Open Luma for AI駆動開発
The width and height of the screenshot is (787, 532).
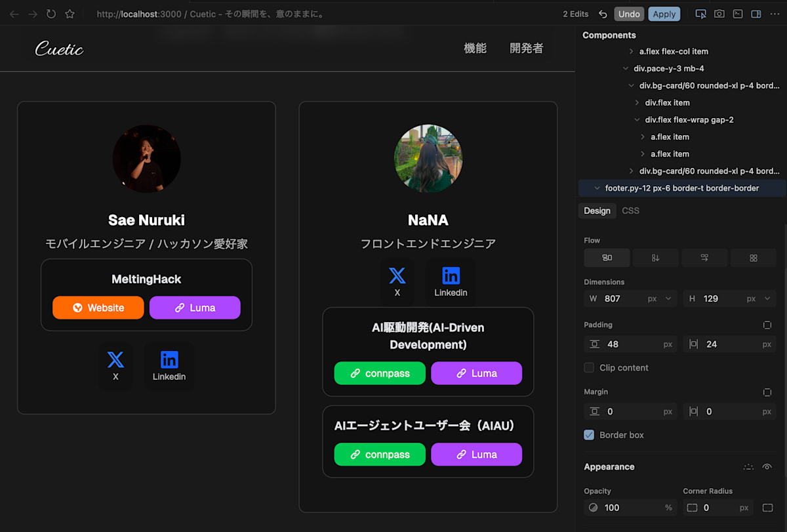[x=476, y=373]
